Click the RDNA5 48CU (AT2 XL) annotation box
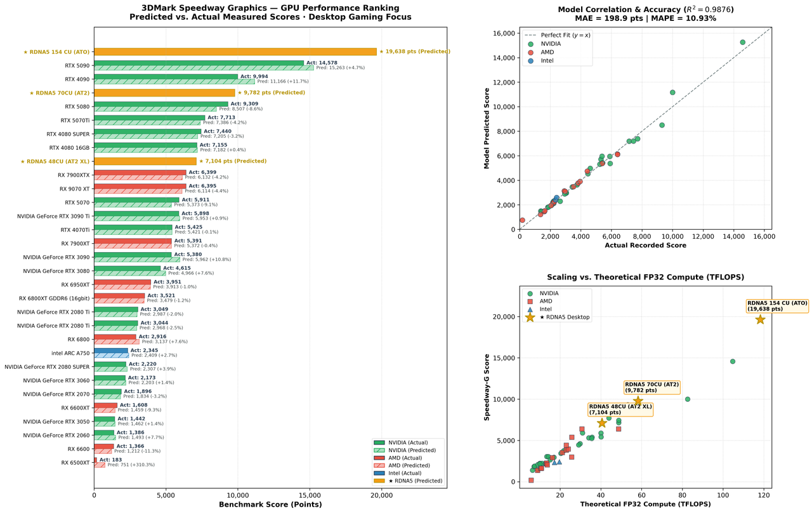 click(619, 410)
